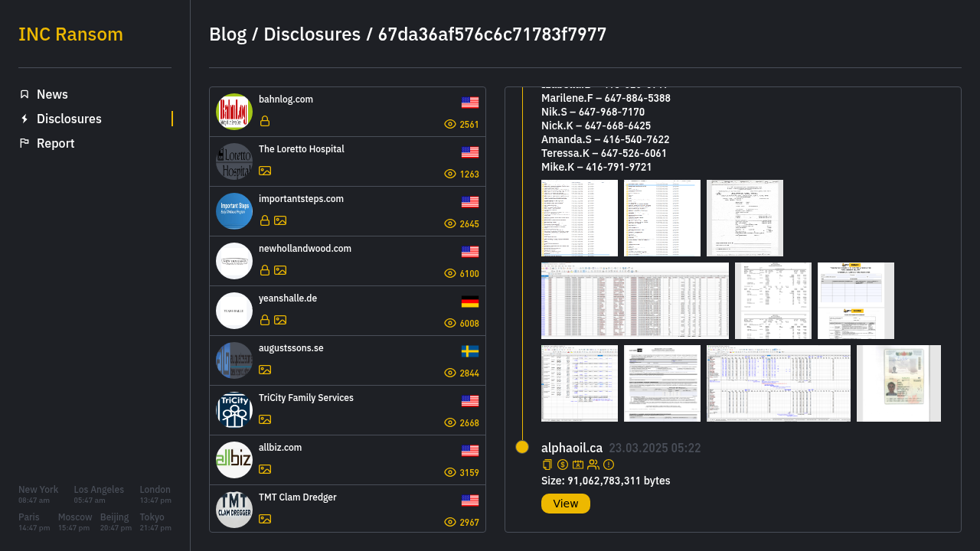Open the bahnlog.com entry title
Screen dimensions: 980x551
(x=286, y=99)
